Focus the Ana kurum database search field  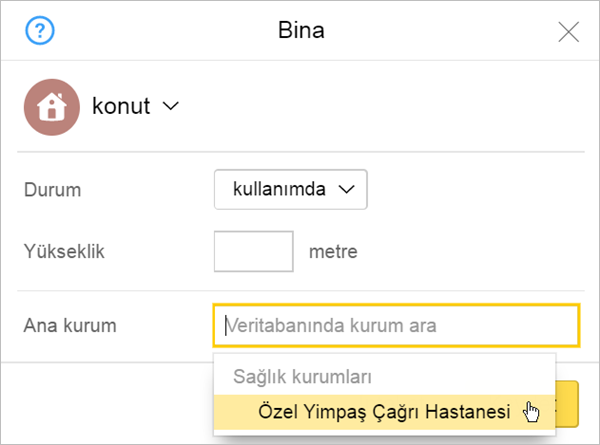[396, 326]
